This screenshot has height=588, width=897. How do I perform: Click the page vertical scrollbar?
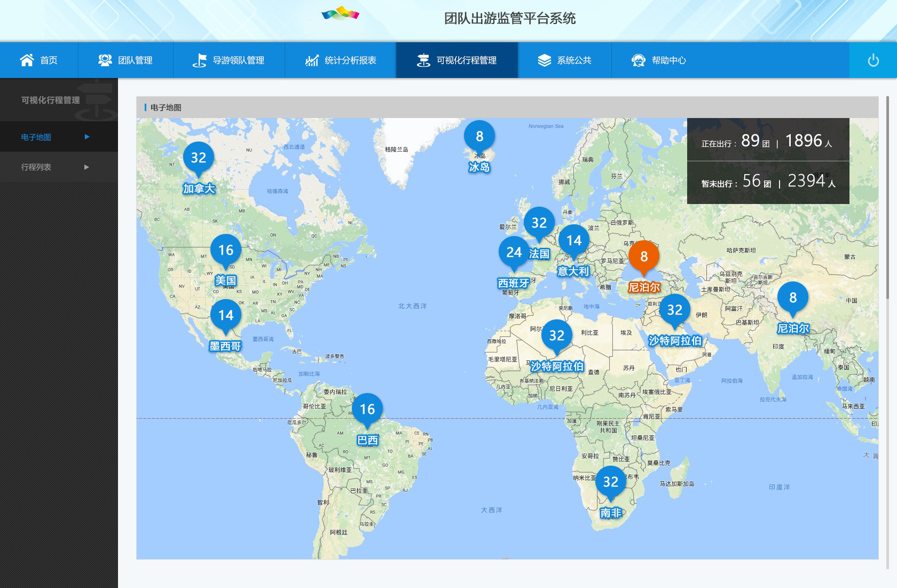pyautogui.click(x=887, y=198)
